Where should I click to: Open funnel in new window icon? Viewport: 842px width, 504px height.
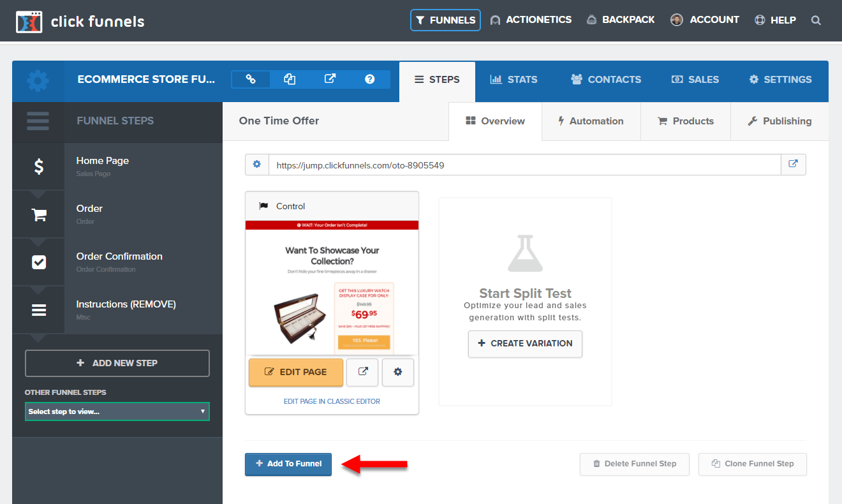(x=330, y=79)
